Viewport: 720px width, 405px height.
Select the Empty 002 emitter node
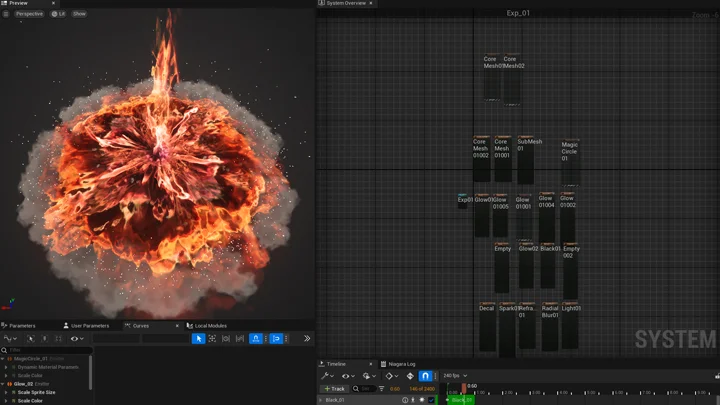point(570,270)
